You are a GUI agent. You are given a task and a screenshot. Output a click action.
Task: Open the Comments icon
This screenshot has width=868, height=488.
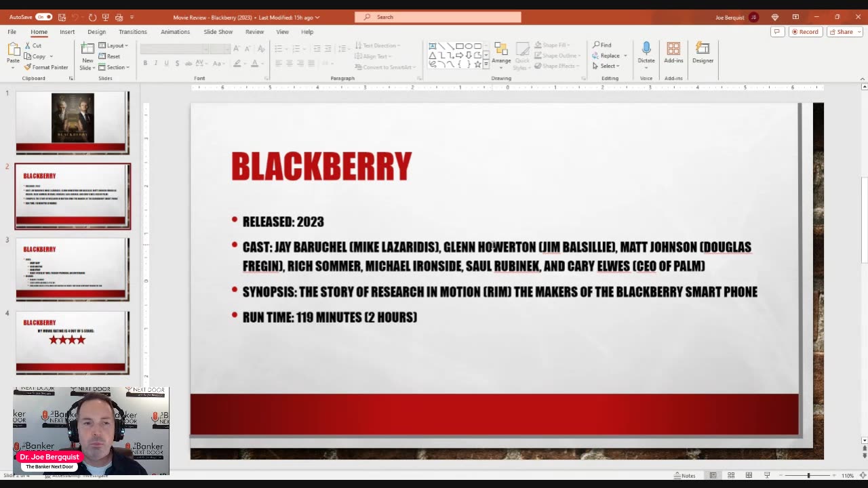pyautogui.click(x=778, y=32)
